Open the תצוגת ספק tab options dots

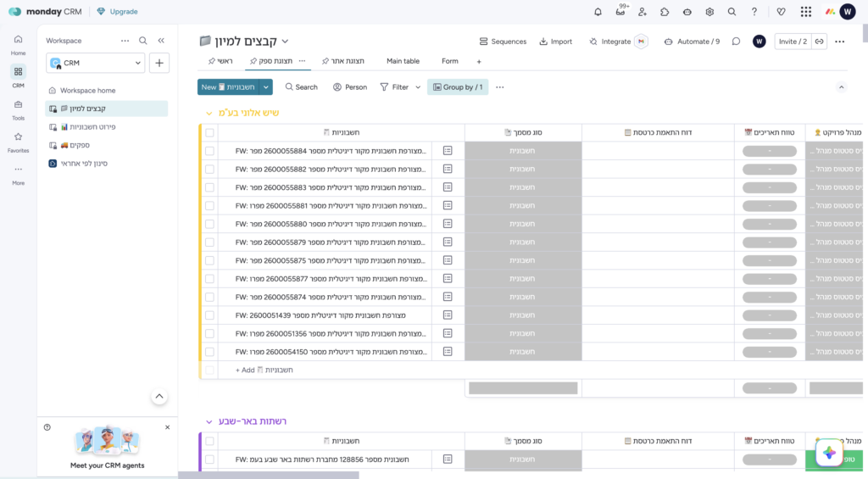(x=303, y=61)
